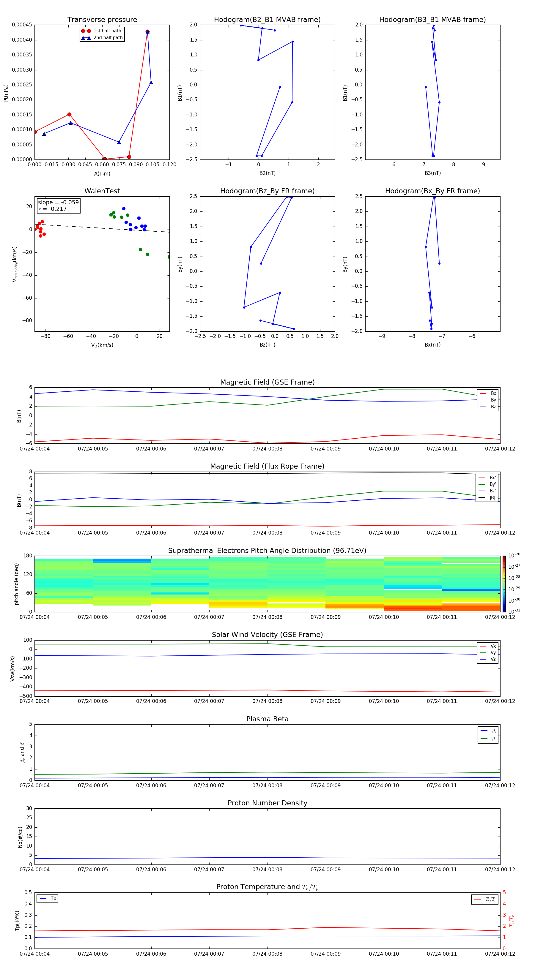Click 'V_A(km/s)' x-axis label in WalenTest
This screenshot has height=980, width=535.
pos(102,345)
